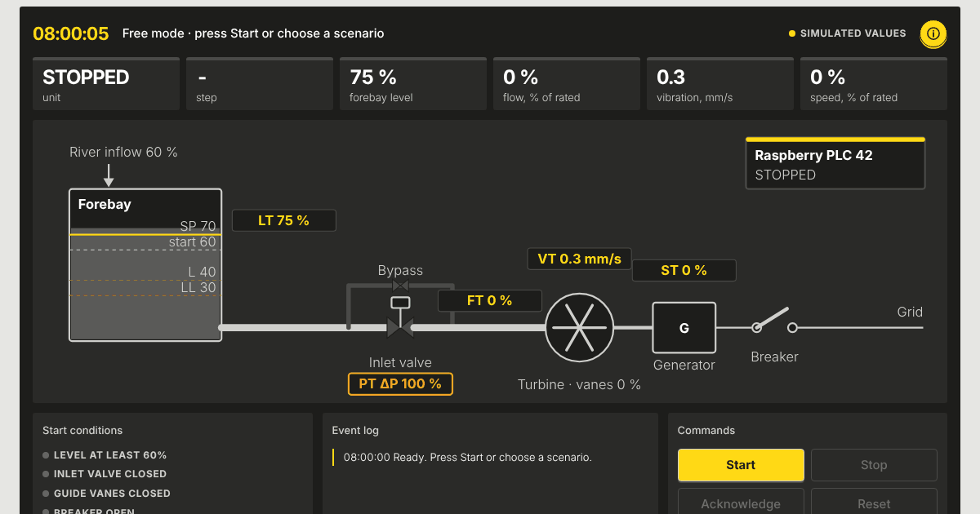
Task: Click the PT ΔP 100 % pressure tag
Action: (400, 383)
